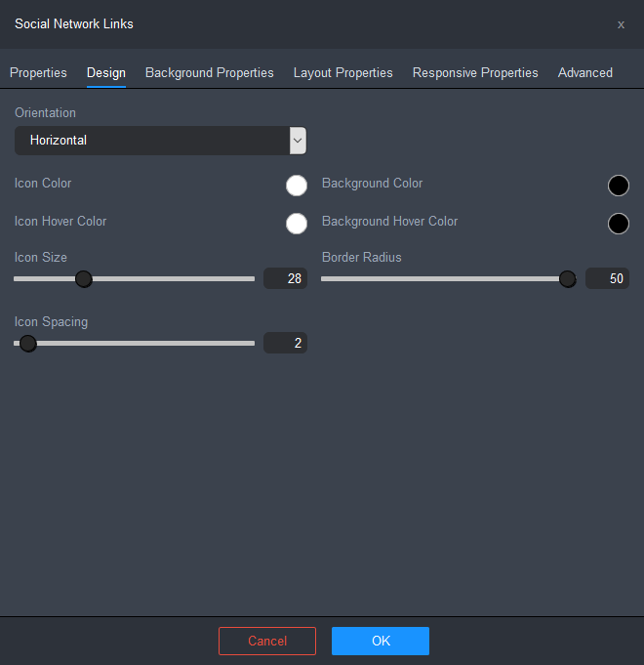
Task: Select the Design tab
Action: pyautogui.click(x=106, y=73)
